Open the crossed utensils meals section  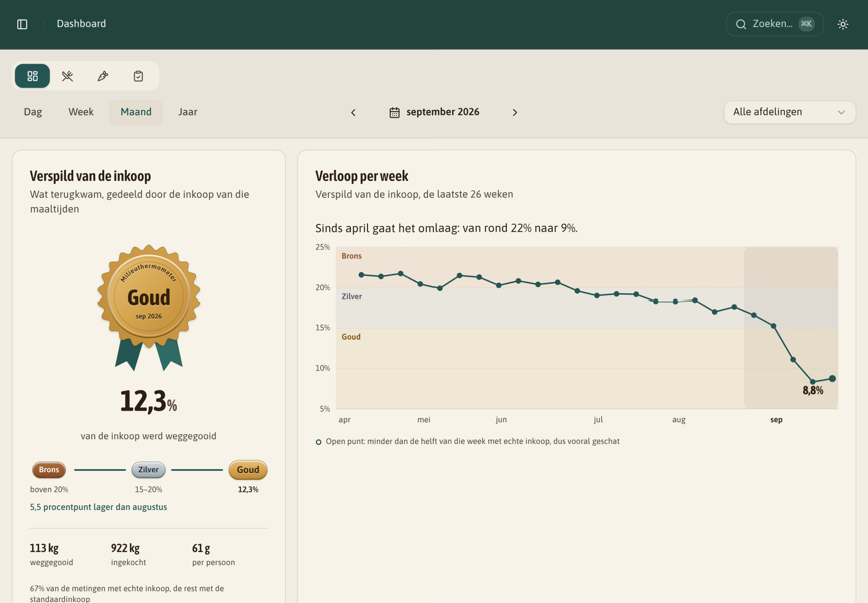point(68,76)
